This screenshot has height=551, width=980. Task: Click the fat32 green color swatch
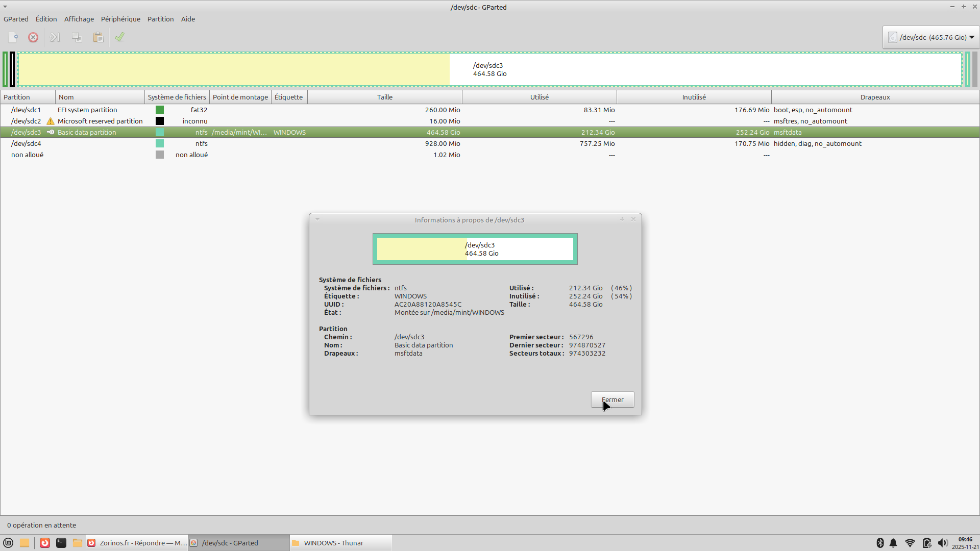point(160,110)
